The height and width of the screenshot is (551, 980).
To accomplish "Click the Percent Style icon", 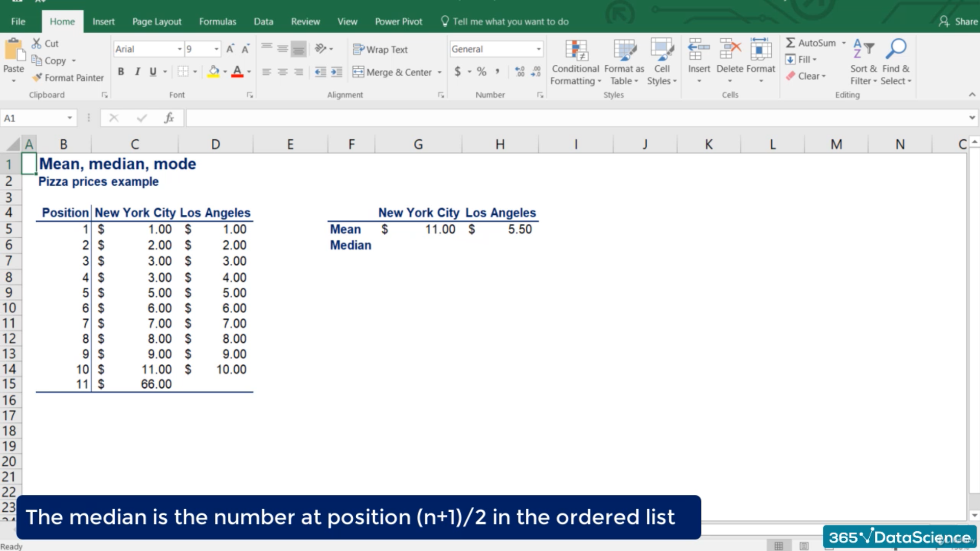I will click(481, 72).
